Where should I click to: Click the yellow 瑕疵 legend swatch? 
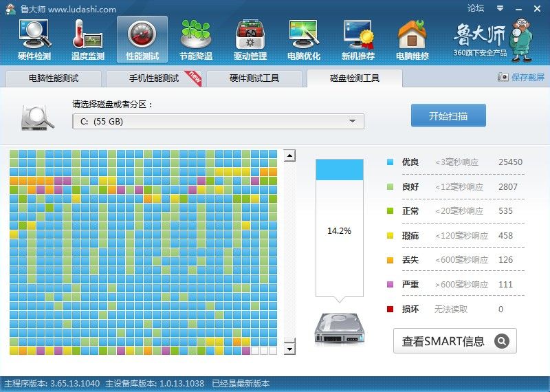390,235
